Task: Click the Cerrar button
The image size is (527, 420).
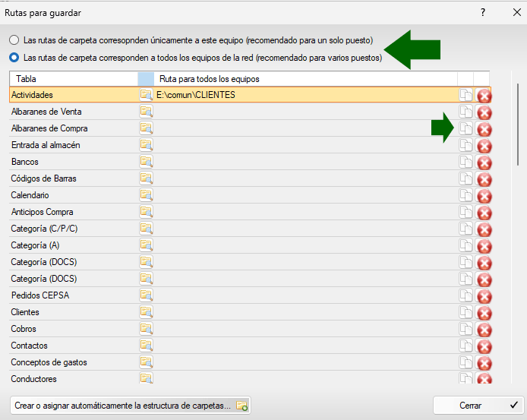Action: (476, 406)
